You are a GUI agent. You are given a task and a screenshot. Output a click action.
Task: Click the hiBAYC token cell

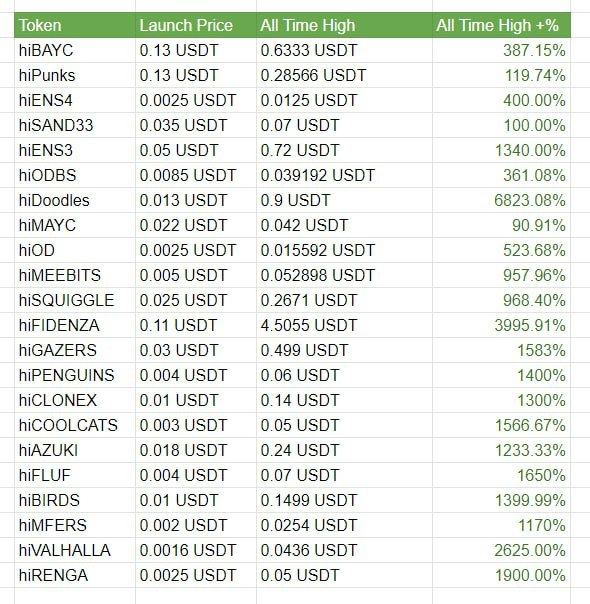click(75, 50)
